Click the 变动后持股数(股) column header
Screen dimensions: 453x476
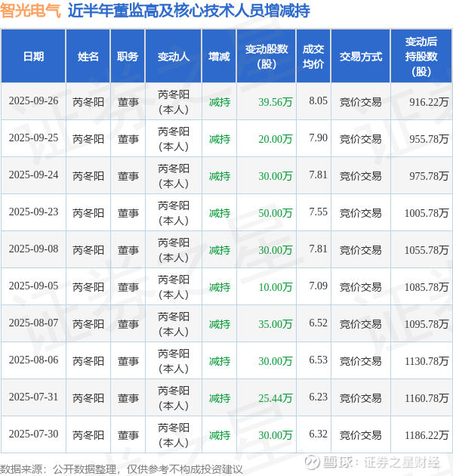pos(421,57)
